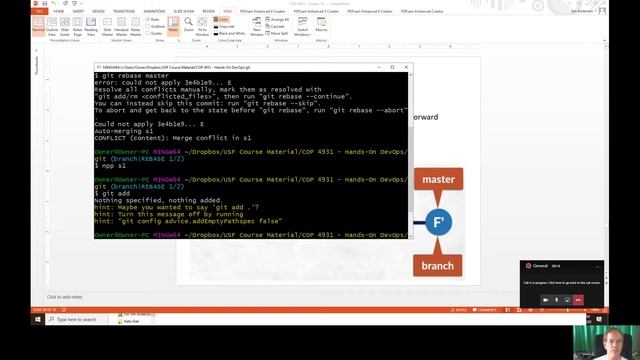
Task: Switch to the REVIEW ribbon tab
Action: pyautogui.click(x=209, y=11)
